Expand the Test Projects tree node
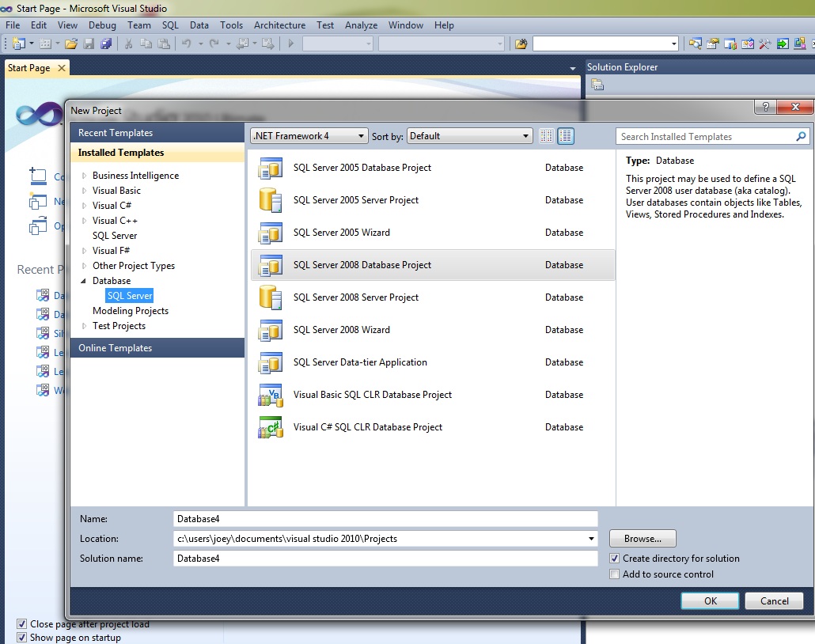 point(84,326)
